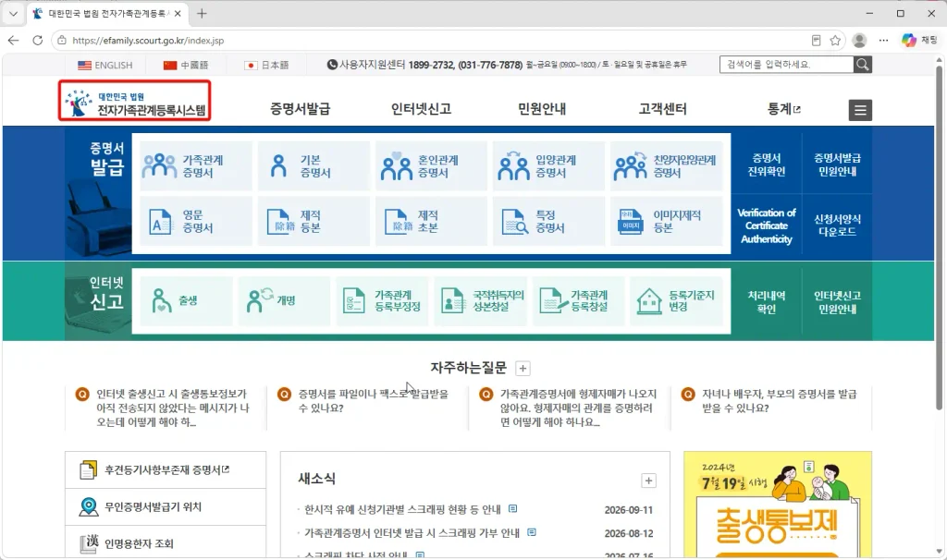Open the 혼인관계 증명서 tile
Image resolution: width=947 pixels, height=560 pixels.
coord(431,166)
